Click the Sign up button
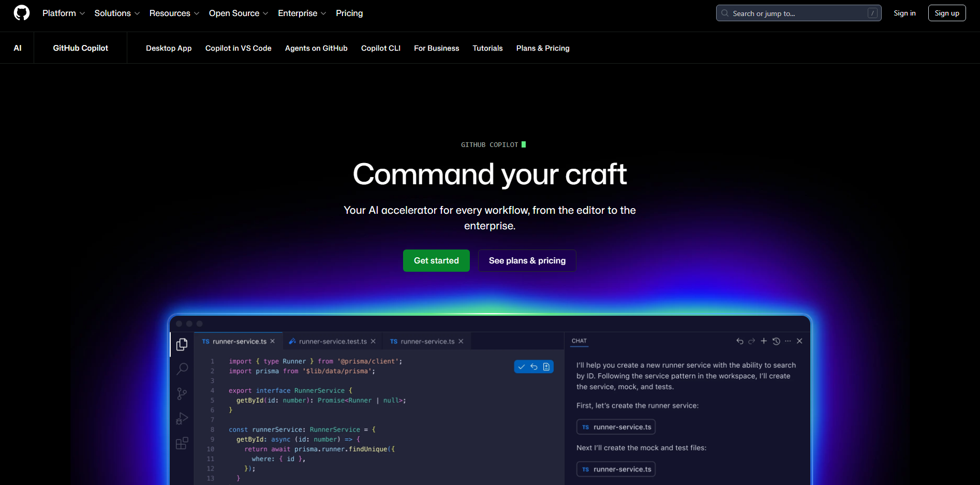 tap(947, 13)
